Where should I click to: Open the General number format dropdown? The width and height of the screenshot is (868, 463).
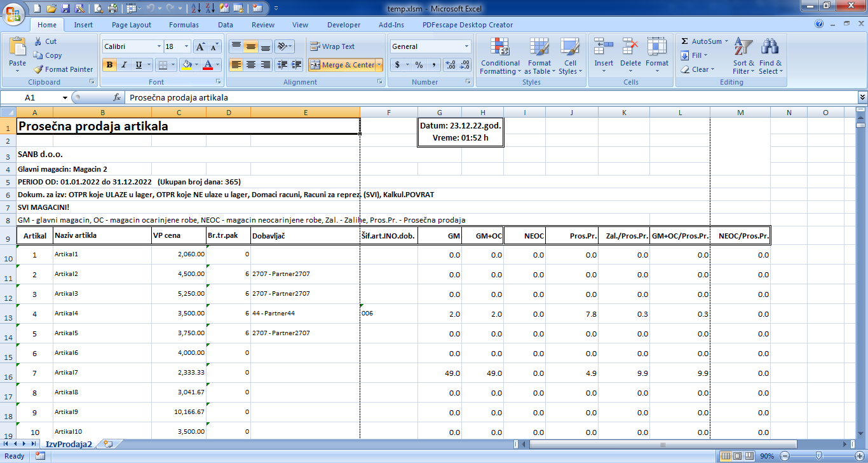click(466, 46)
